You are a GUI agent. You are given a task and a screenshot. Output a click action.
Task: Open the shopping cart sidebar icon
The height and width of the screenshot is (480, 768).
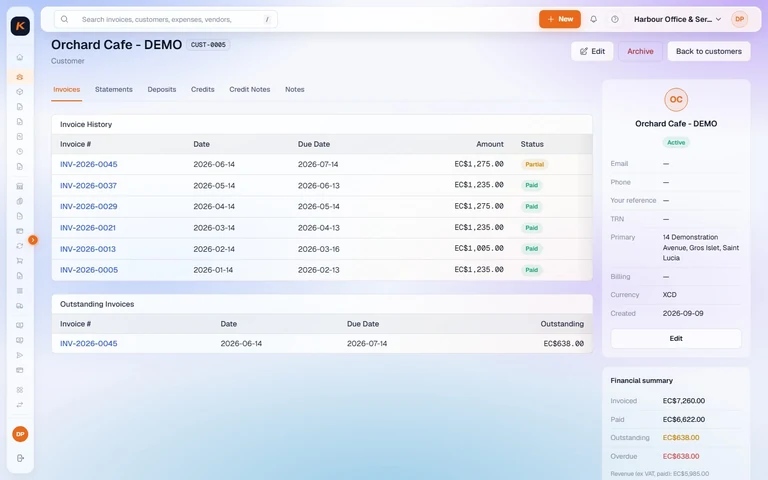coord(20,261)
